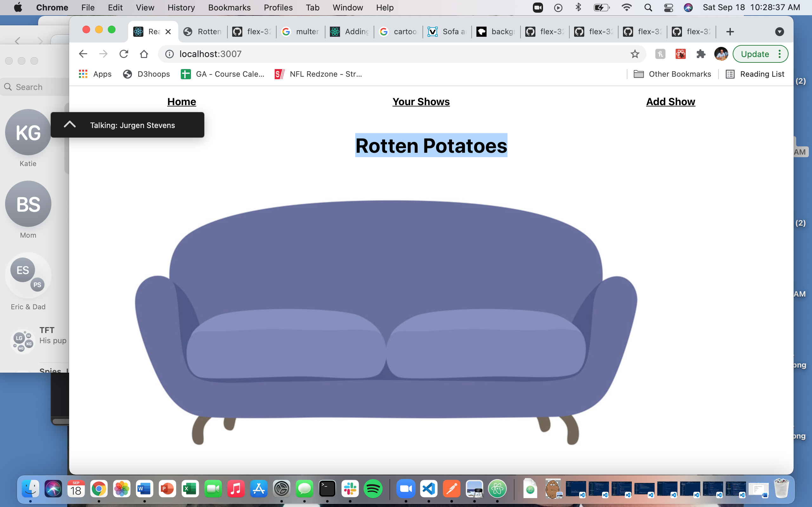Click the Chrome profile avatar
Viewport: 812px width, 507px height.
click(721, 54)
